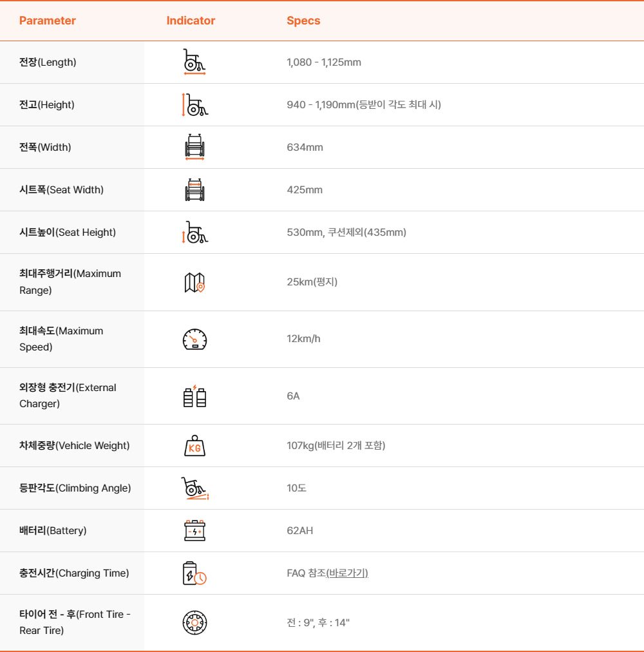Image resolution: width=644 pixels, height=652 pixels.
Task: Select the 최대속도(Maximum Speed) label
Action: click(61, 339)
